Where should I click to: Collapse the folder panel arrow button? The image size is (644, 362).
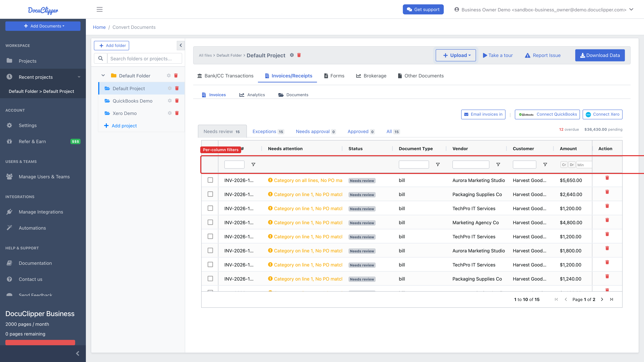pyautogui.click(x=181, y=45)
